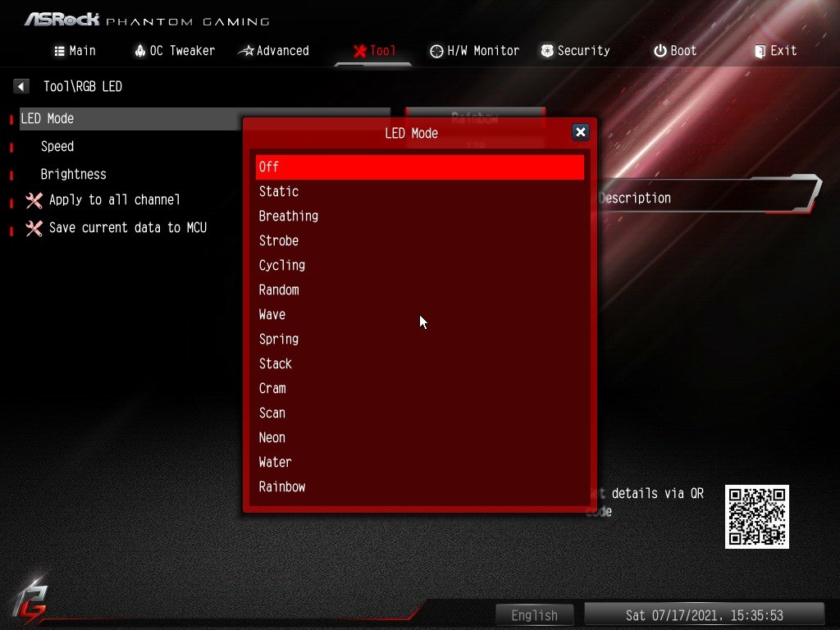Viewport: 840px width, 630px height.
Task: Click the Exit door icon
Action: point(760,52)
